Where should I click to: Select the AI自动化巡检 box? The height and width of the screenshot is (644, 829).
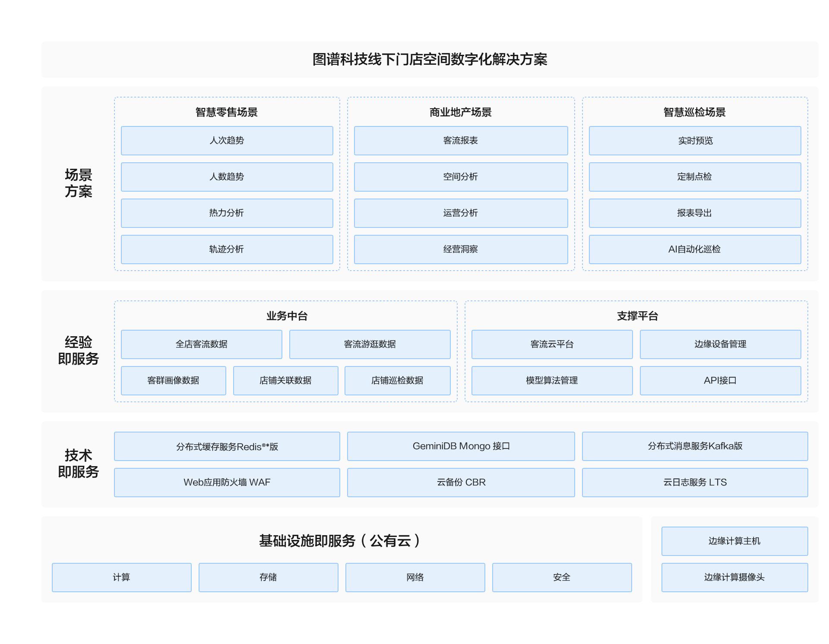[695, 249]
